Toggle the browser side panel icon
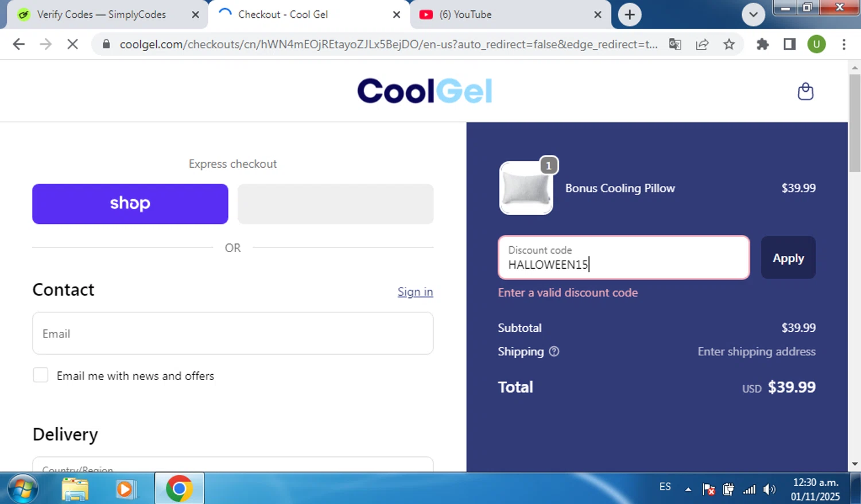 (x=789, y=44)
